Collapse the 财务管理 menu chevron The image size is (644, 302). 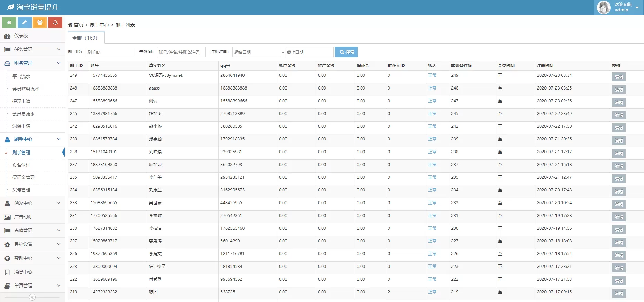coord(59,63)
